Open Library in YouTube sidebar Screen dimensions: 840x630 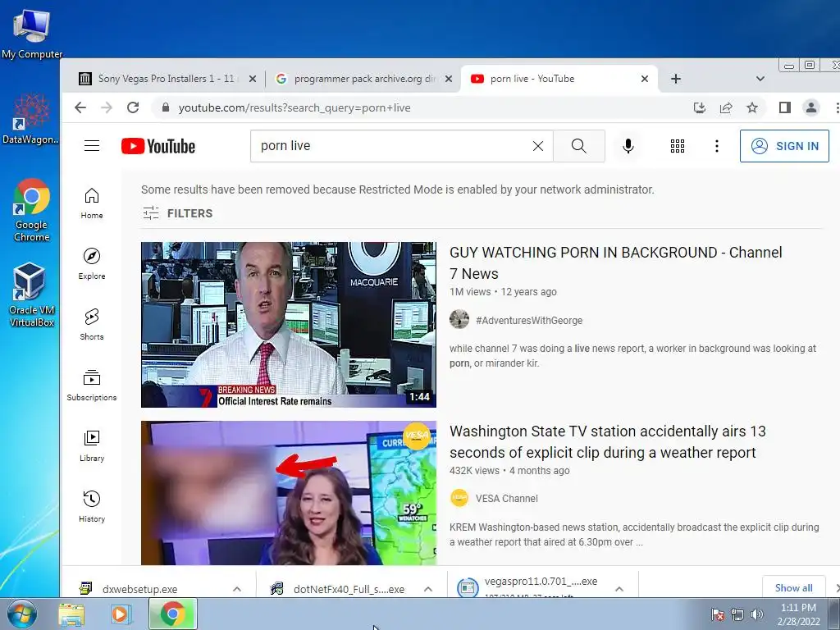pyautogui.click(x=92, y=446)
